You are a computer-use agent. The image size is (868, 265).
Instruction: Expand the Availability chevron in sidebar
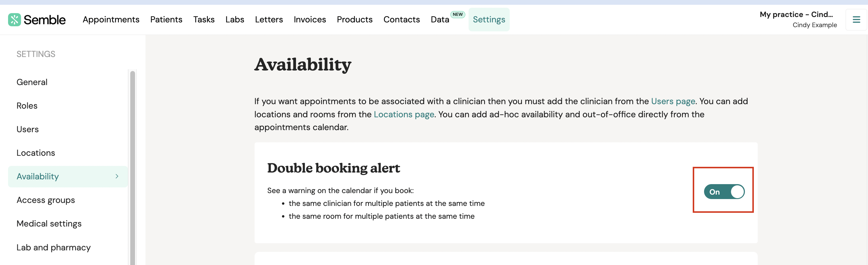pyautogui.click(x=117, y=176)
